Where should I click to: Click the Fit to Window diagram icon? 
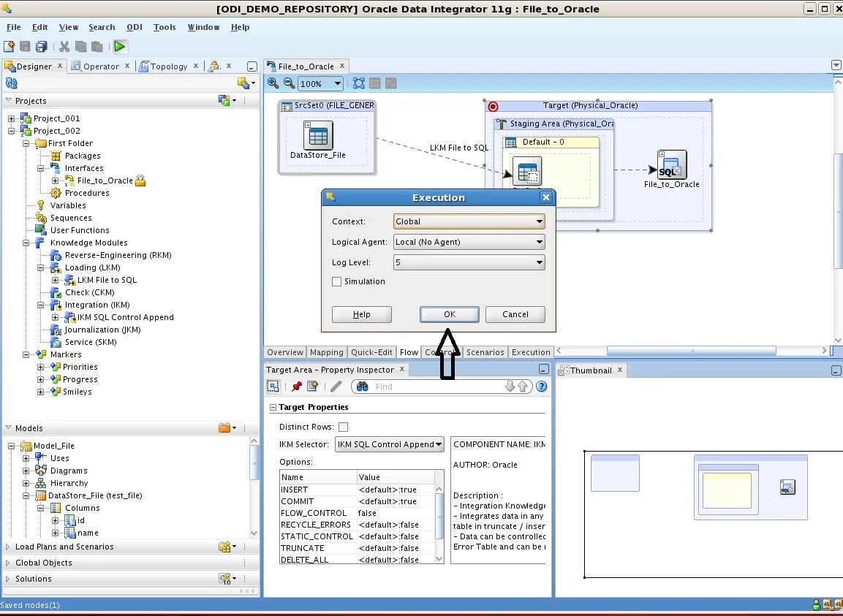click(358, 83)
